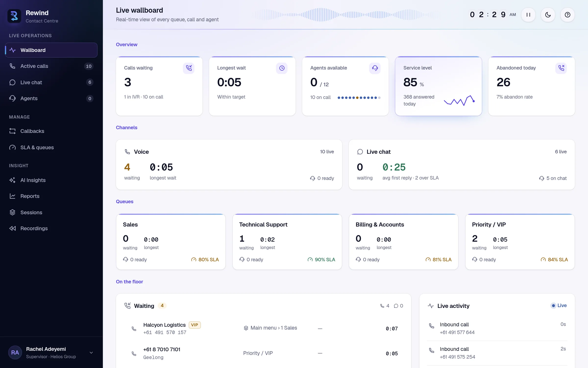Viewport: 588px width, 368px height.
Task: Click the Active calls badge showing 10
Action: (89, 66)
